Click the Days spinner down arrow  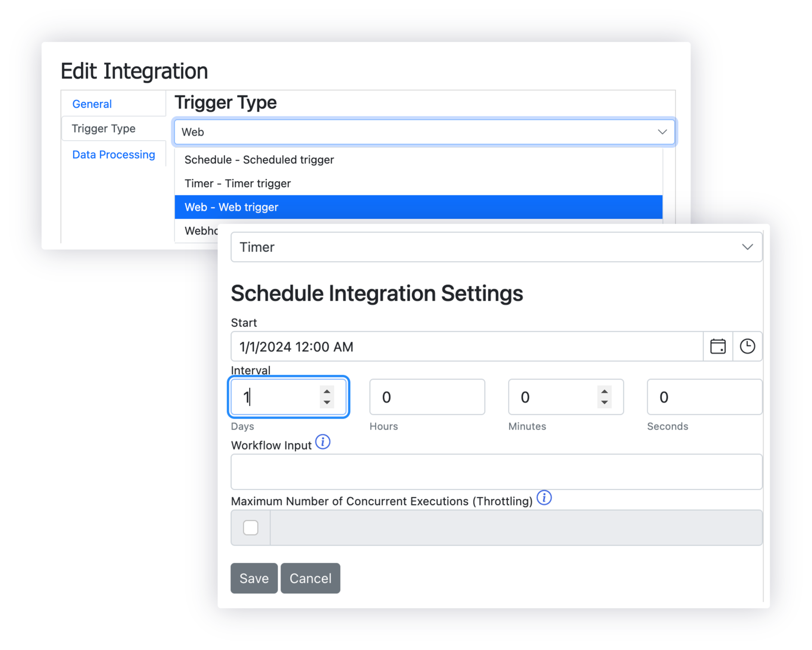(327, 403)
